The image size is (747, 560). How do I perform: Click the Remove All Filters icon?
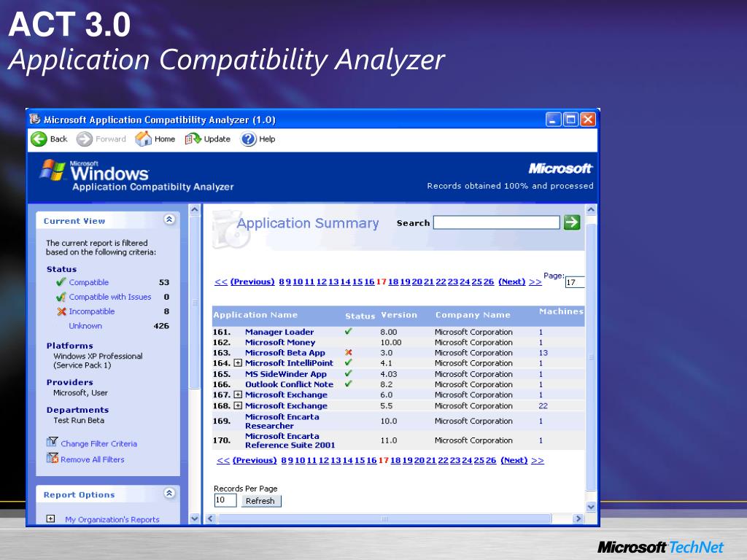[52, 458]
